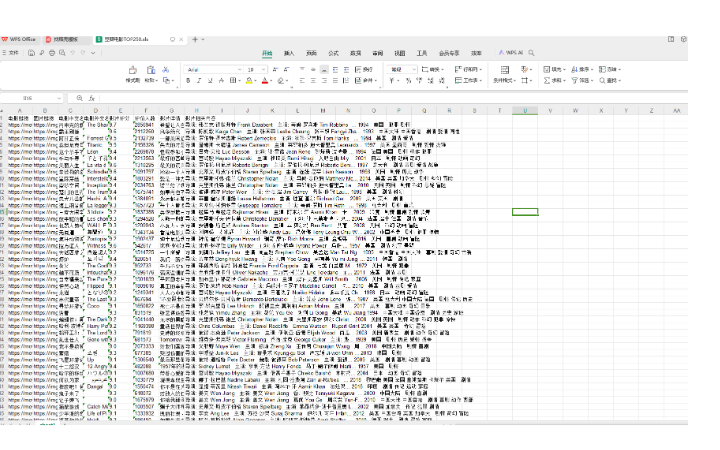Click the Clear formatting eraser icon
Image resolution: width=720 pixels, height=450 pixels.
click(x=281, y=80)
